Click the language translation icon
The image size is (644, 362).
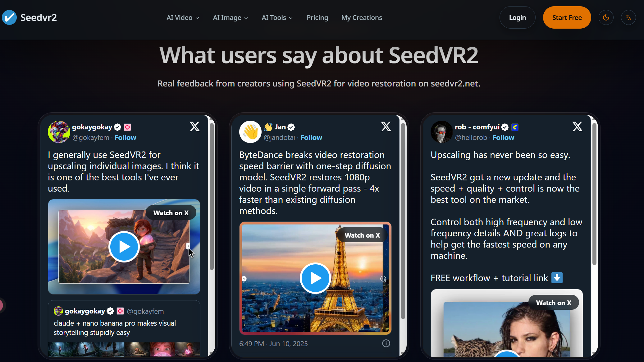point(628,17)
